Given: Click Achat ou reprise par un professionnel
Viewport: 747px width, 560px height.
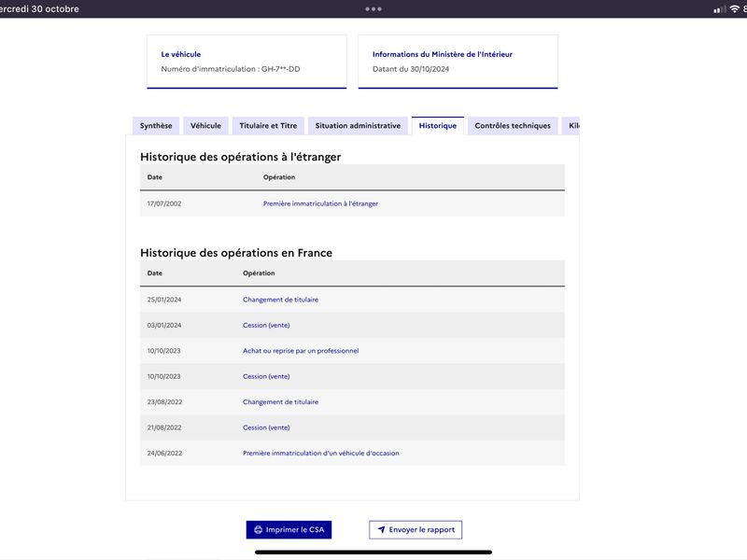Looking at the screenshot, I should [x=301, y=351].
